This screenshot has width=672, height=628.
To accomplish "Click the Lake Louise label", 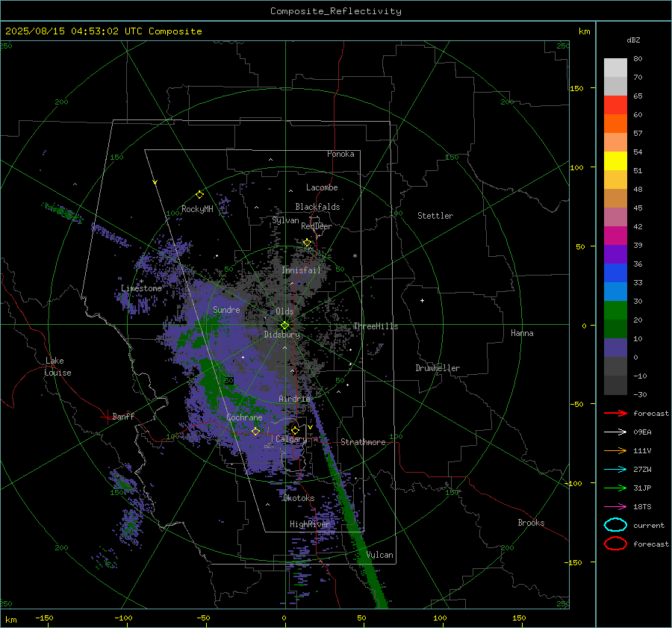I will coord(58,367).
